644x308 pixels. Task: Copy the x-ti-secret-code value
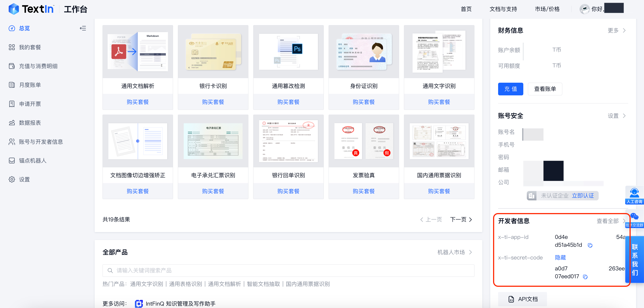tap(585, 277)
